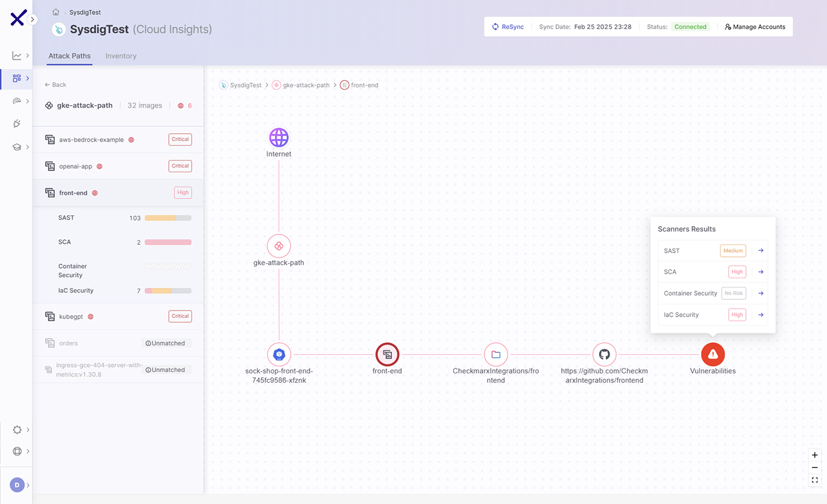Select the orders unmatched row
Image resolution: width=827 pixels, height=504 pixels.
pyautogui.click(x=118, y=343)
